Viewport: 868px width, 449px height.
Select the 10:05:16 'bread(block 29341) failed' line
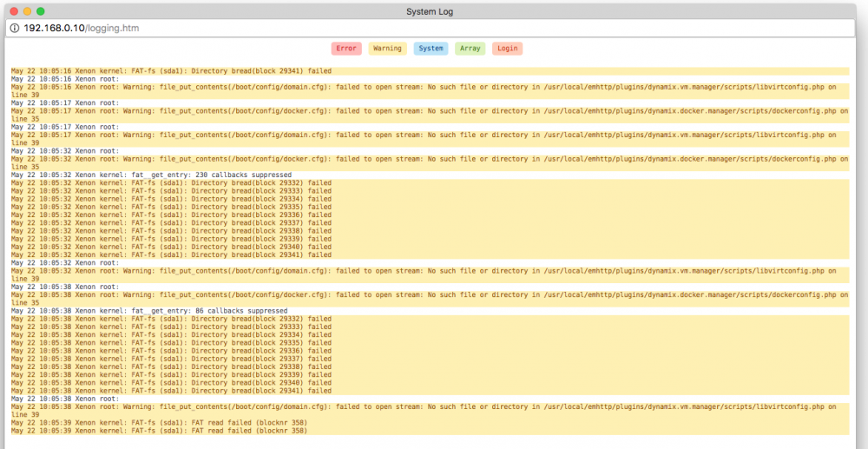pyautogui.click(x=430, y=71)
